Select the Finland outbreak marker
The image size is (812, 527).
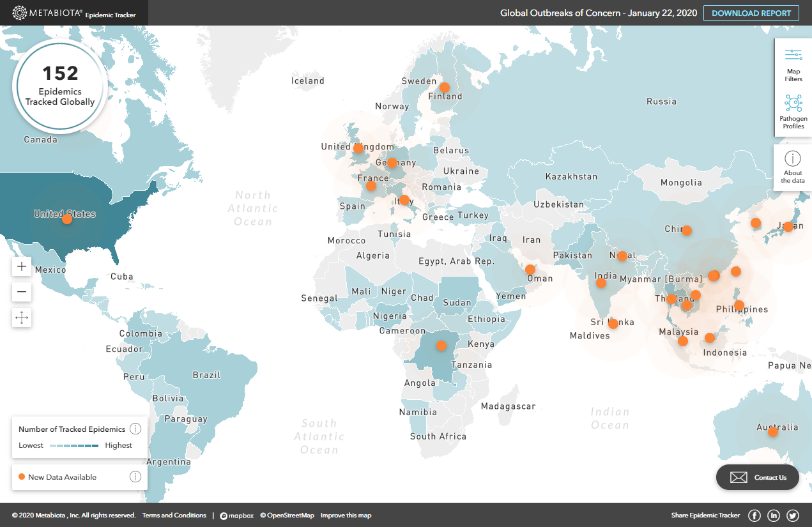(x=444, y=88)
